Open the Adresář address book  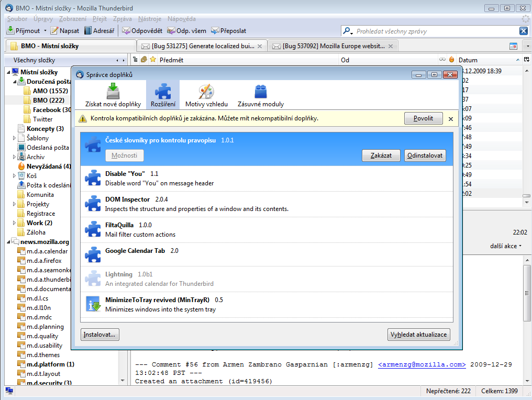click(x=99, y=30)
